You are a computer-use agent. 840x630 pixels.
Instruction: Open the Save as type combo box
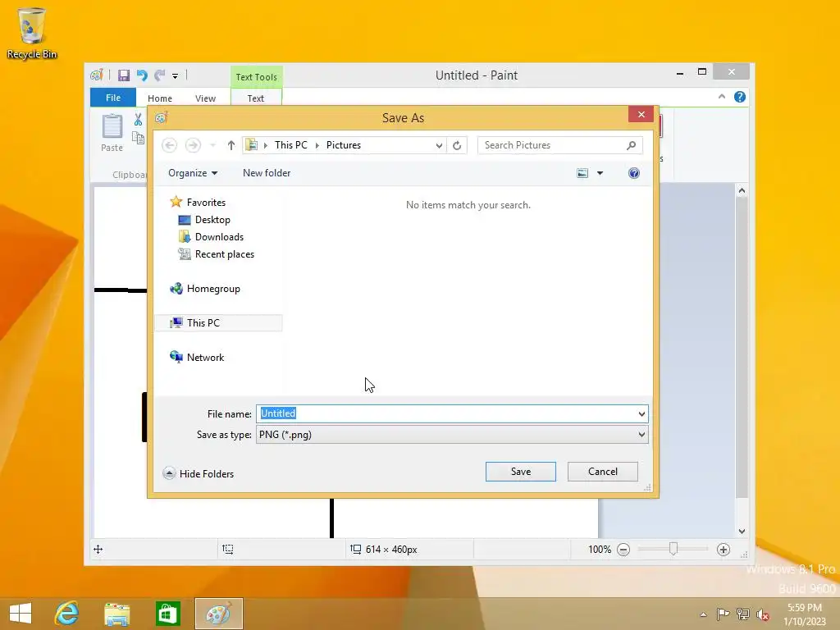point(452,435)
